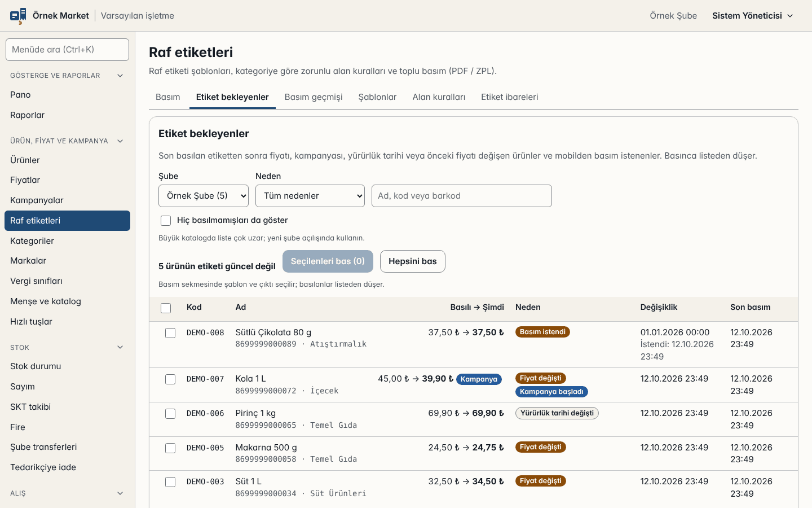Click the Basım istendi badge
The image size is (812, 508).
[x=542, y=332]
